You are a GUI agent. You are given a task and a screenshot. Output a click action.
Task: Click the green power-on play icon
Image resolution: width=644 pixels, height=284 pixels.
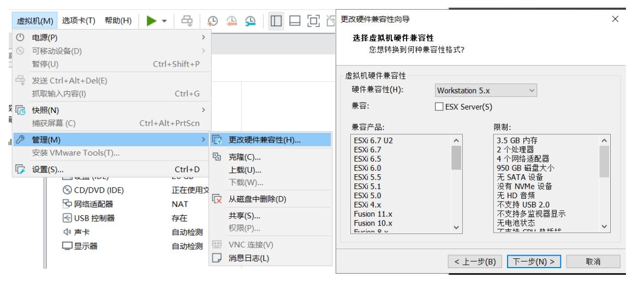(x=152, y=21)
